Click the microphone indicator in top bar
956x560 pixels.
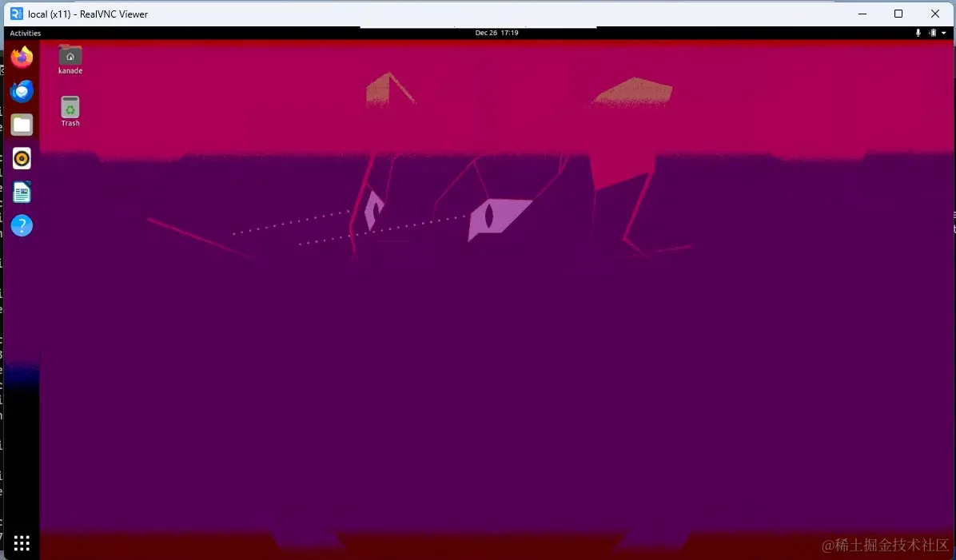[x=918, y=33]
